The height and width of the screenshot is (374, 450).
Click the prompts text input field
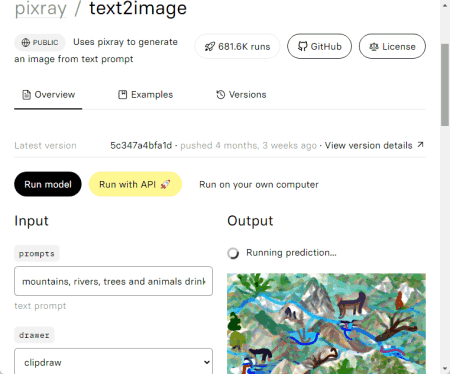[113, 281]
